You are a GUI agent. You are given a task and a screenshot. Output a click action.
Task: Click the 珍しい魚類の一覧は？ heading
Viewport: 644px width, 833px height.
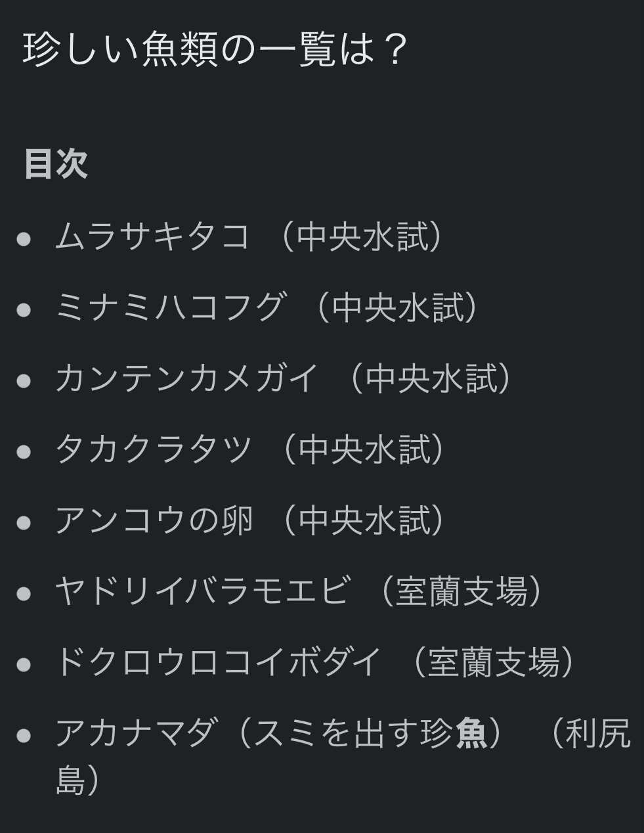coord(215,49)
